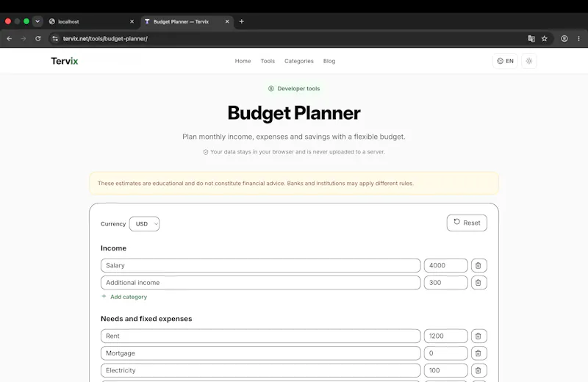The image size is (588, 382).
Task: Open Chrome three-dot menu
Action: pyautogui.click(x=578, y=39)
